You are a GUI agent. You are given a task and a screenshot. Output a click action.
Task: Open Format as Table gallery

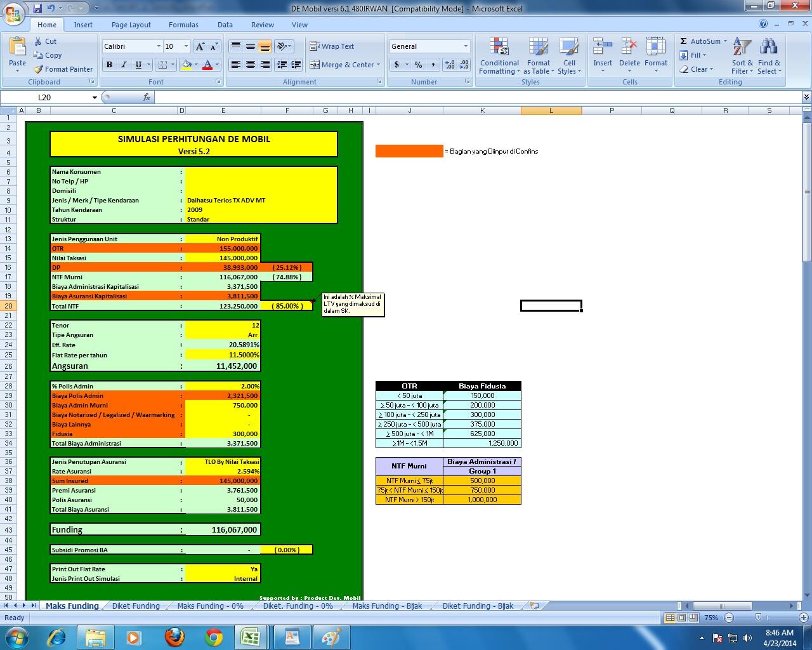point(538,56)
